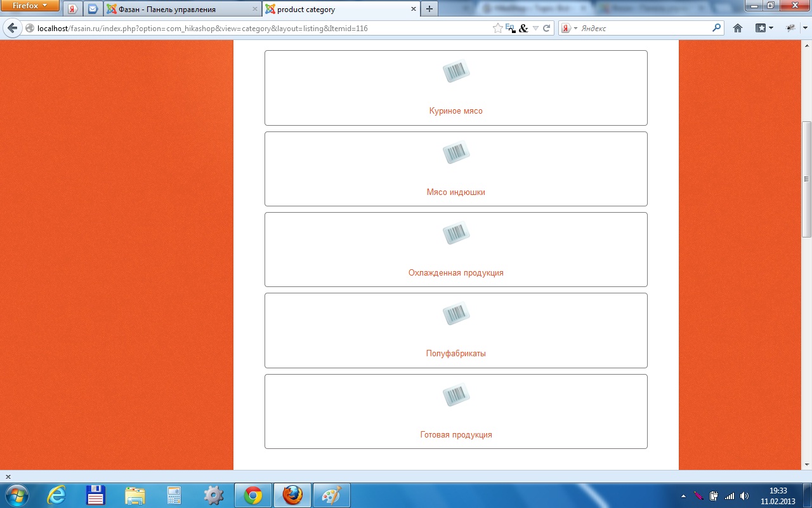Switch to the pinned Yandex tab
This screenshot has height=508, width=812.
tap(73, 10)
